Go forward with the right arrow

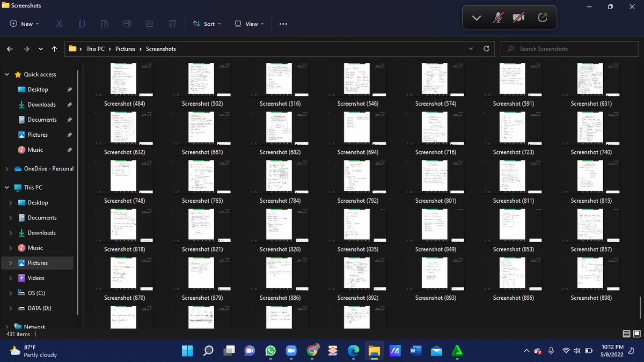[x=26, y=49]
